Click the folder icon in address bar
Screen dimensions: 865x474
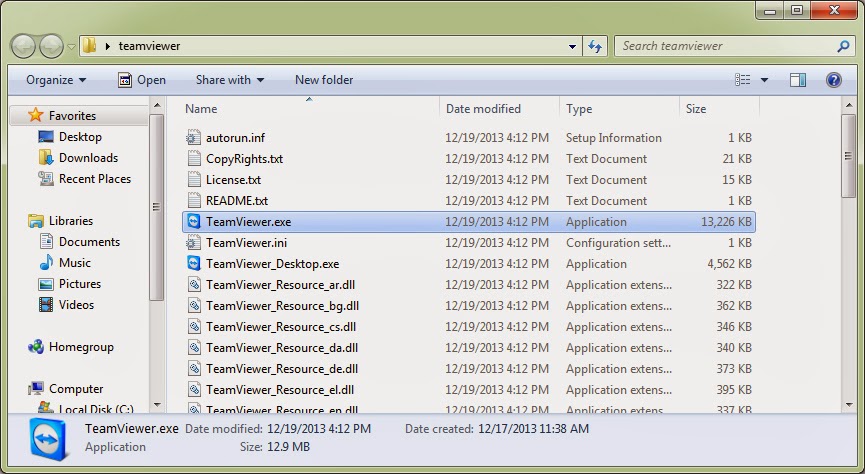click(89, 46)
